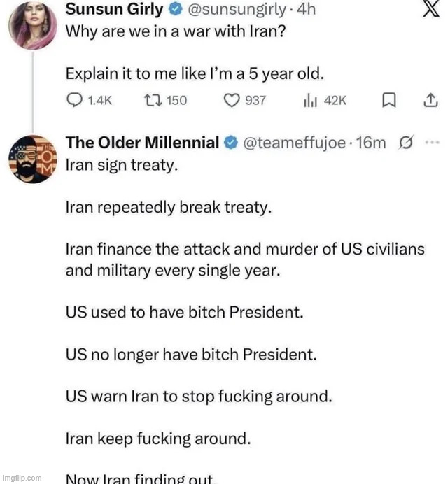
Task: Click The Older Millennial display name
Action: [142, 143]
